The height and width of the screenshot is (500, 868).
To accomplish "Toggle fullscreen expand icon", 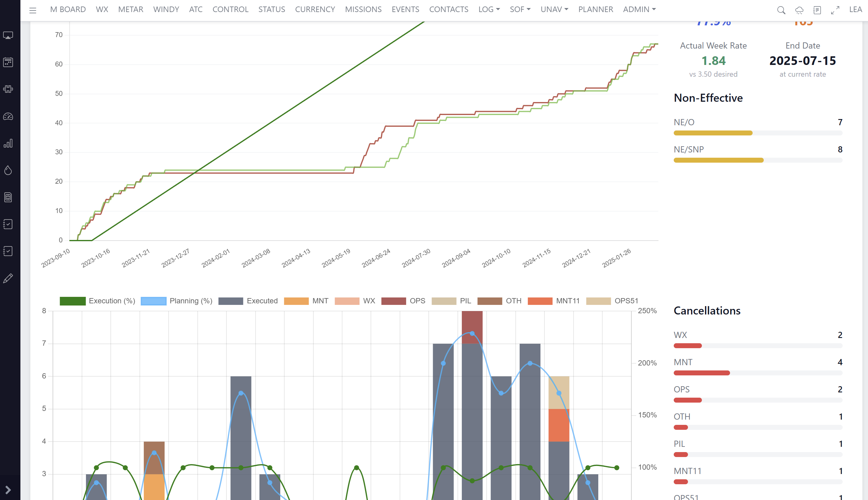I will [836, 10].
